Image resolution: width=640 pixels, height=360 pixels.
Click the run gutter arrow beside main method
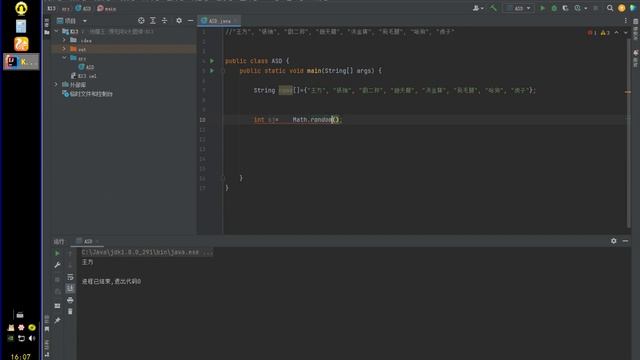[x=212, y=71]
